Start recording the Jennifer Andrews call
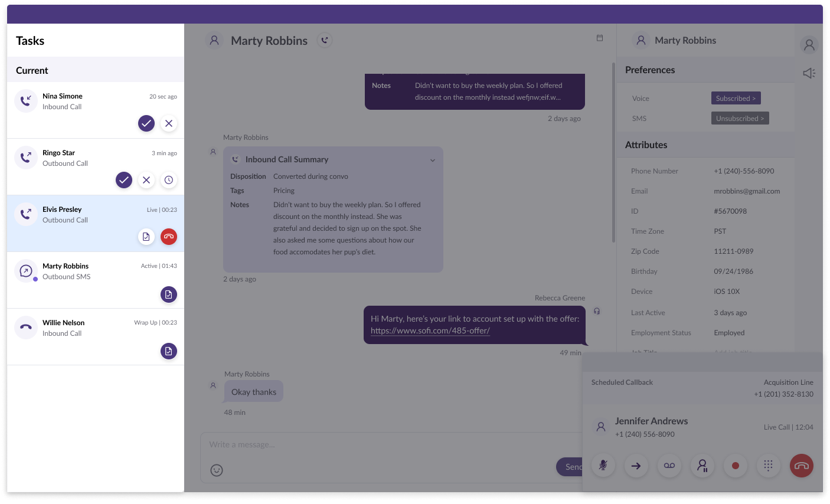830x504 pixels. click(x=736, y=466)
